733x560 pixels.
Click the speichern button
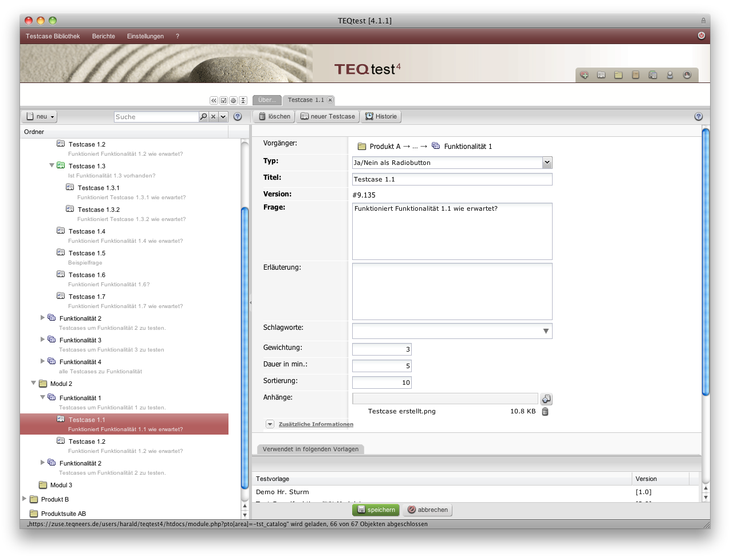[376, 510]
